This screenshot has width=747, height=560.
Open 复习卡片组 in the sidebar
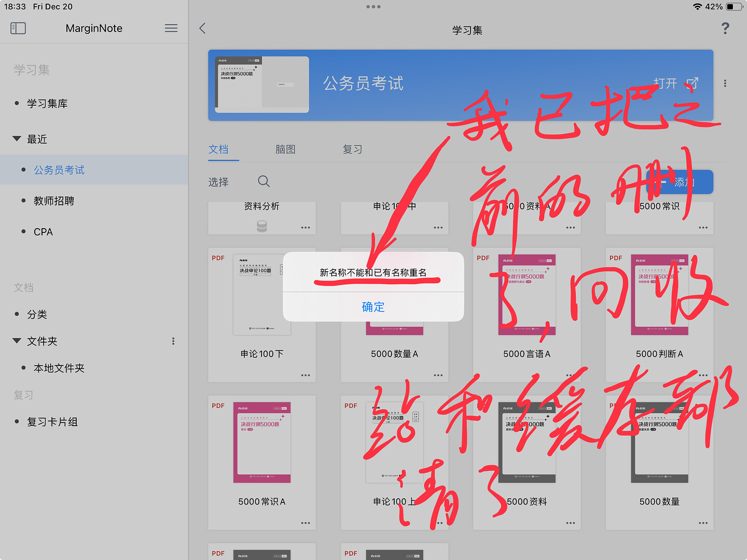(52, 422)
